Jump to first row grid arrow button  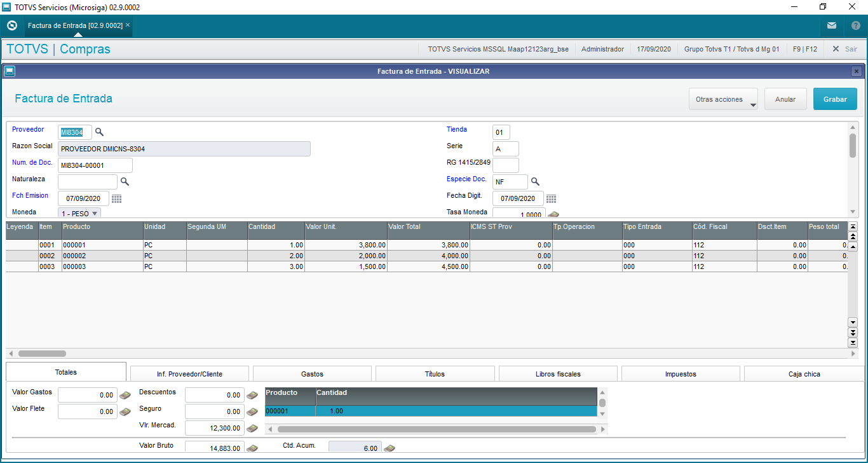click(853, 226)
